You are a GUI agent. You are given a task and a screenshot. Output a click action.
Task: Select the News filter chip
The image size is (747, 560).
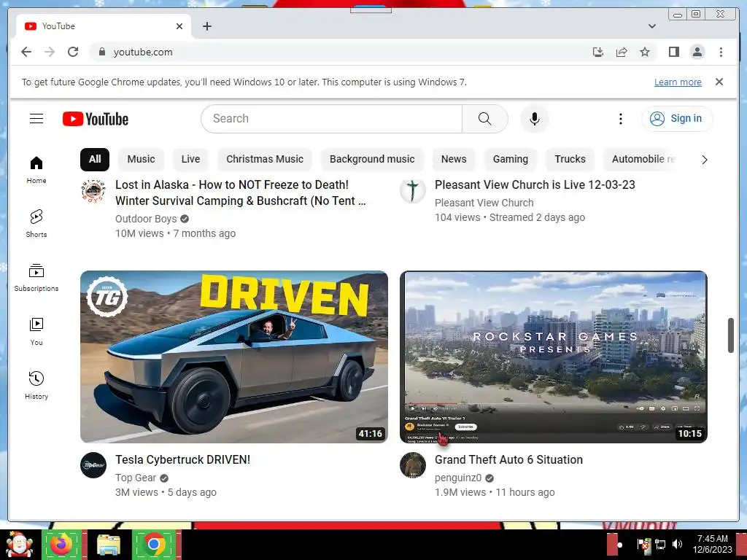[454, 159]
